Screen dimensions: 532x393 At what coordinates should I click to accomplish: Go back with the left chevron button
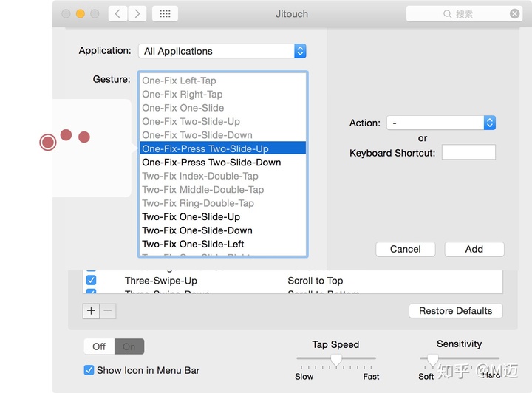117,14
